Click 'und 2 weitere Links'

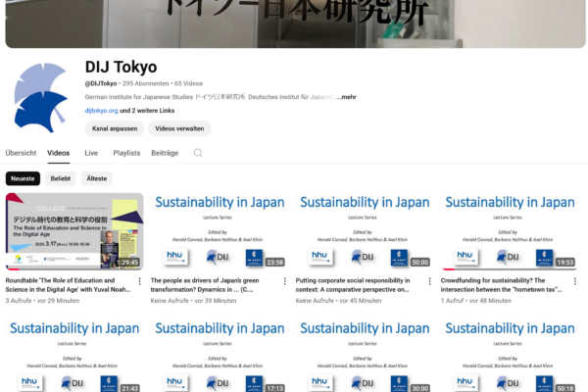[147, 111]
